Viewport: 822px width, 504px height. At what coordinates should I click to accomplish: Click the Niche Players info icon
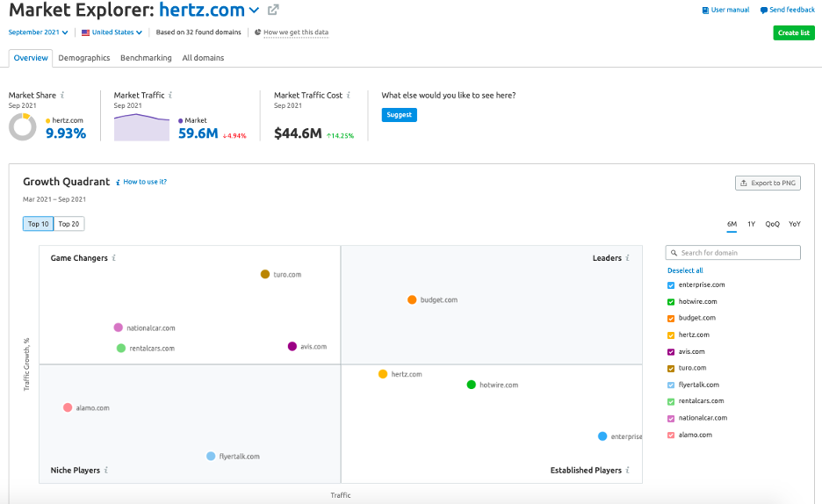[x=106, y=470]
